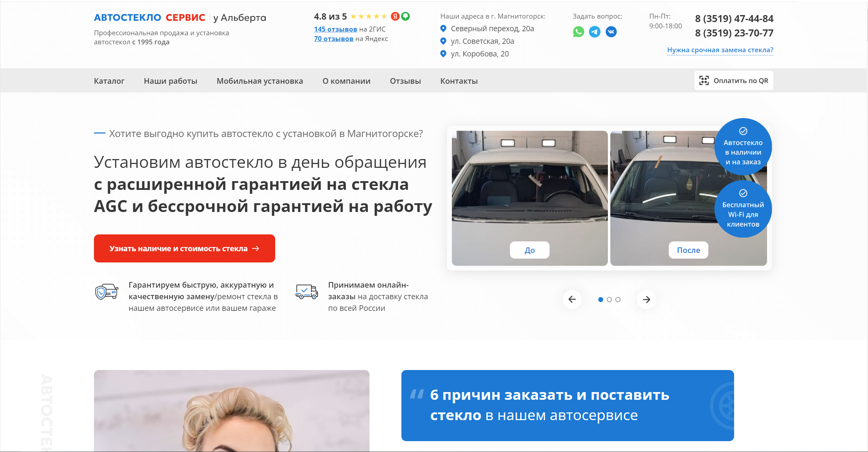
Task: Open the Каталог menu item
Action: (x=109, y=81)
